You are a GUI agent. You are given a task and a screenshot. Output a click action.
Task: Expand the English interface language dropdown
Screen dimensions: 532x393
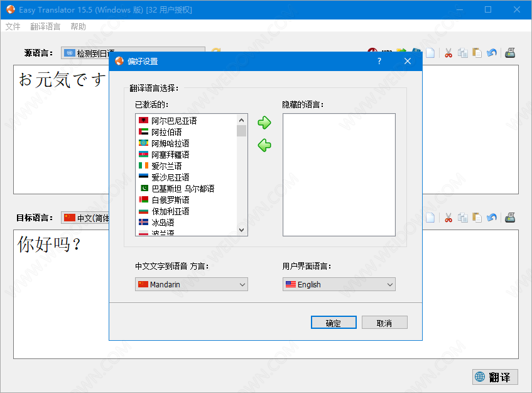pyautogui.click(x=339, y=284)
